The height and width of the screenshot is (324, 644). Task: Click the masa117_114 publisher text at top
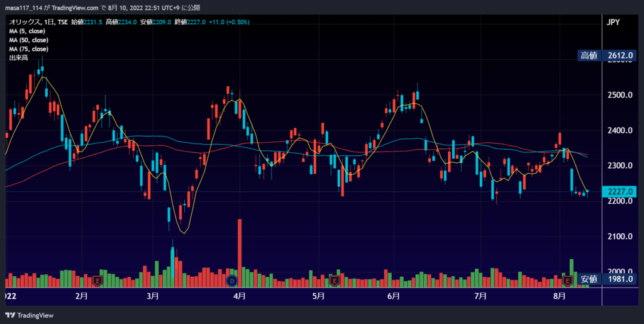pos(23,8)
